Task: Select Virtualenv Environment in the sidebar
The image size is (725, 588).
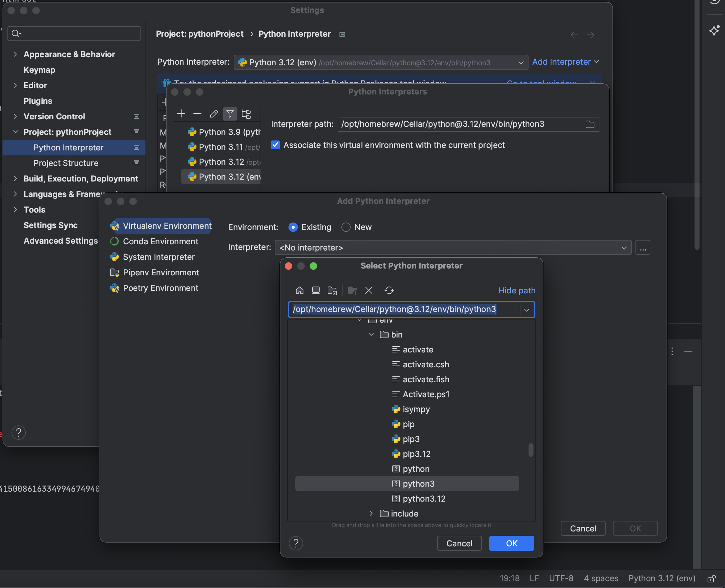Action: click(160, 226)
